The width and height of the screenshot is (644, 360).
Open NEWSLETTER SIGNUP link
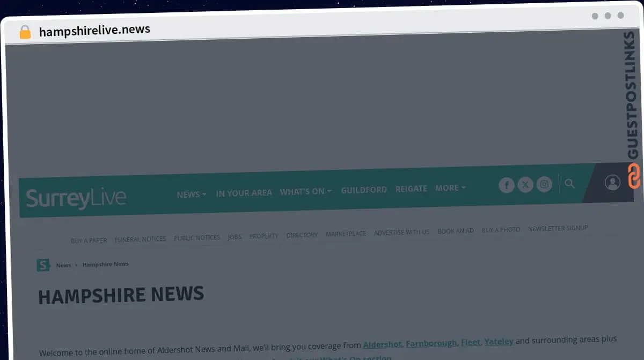pos(558,228)
